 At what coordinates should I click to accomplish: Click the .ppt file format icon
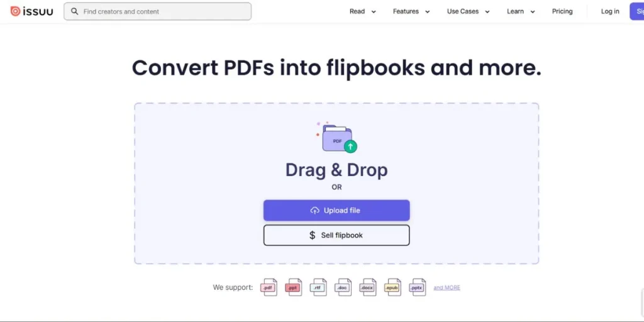pos(294,287)
